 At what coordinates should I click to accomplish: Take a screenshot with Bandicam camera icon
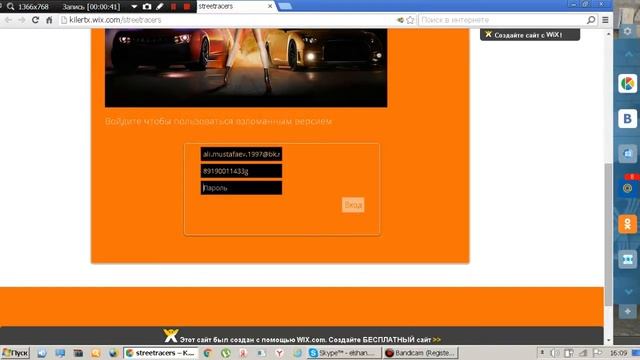(x=147, y=7)
